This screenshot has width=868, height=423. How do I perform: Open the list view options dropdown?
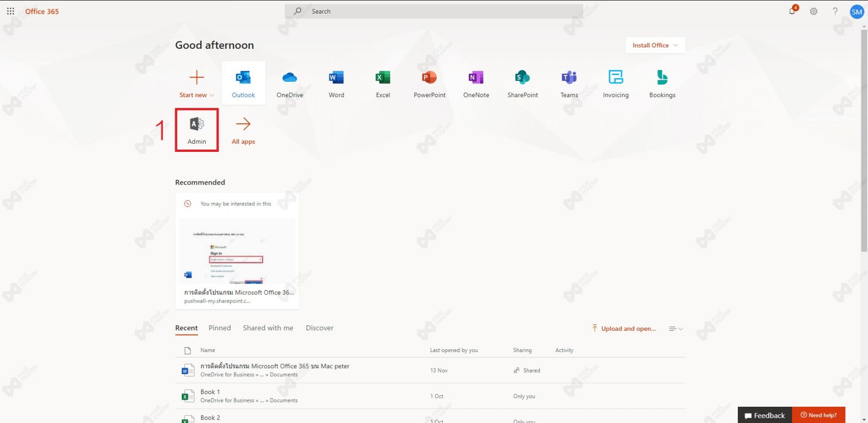pyautogui.click(x=676, y=329)
